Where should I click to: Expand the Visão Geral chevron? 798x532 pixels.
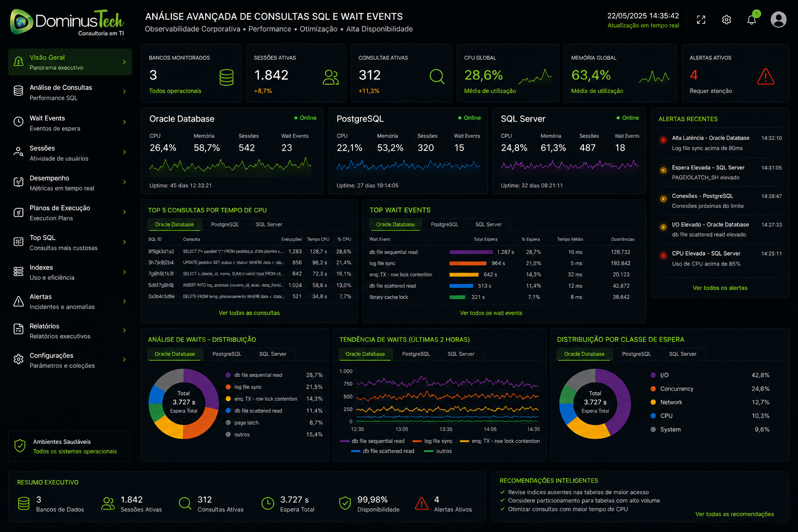pyautogui.click(x=124, y=62)
